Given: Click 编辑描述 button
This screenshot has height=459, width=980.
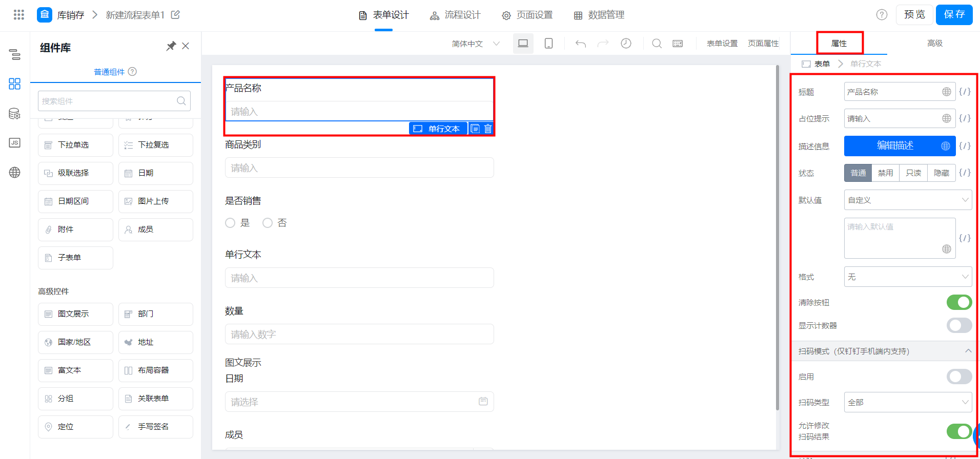Looking at the screenshot, I should click(900, 145).
